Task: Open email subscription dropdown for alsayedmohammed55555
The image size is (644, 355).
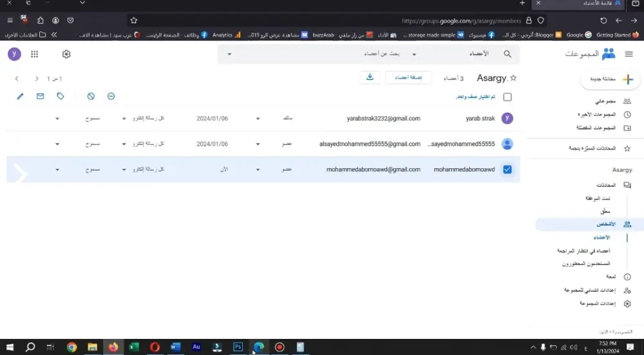Action: pos(124,144)
